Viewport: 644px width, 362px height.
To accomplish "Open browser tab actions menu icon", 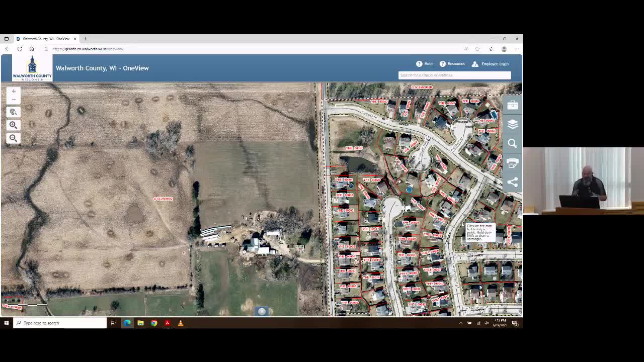I will point(7,39).
